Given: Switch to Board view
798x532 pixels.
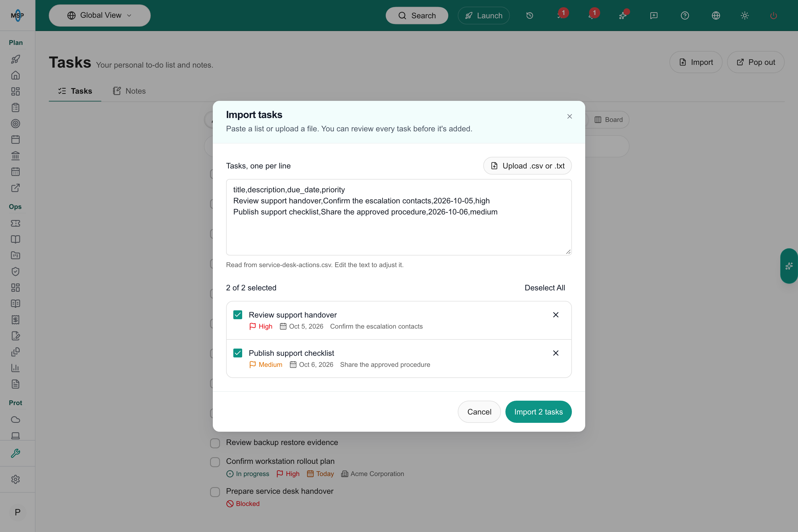Looking at the screenshot, I should point(608,120).
